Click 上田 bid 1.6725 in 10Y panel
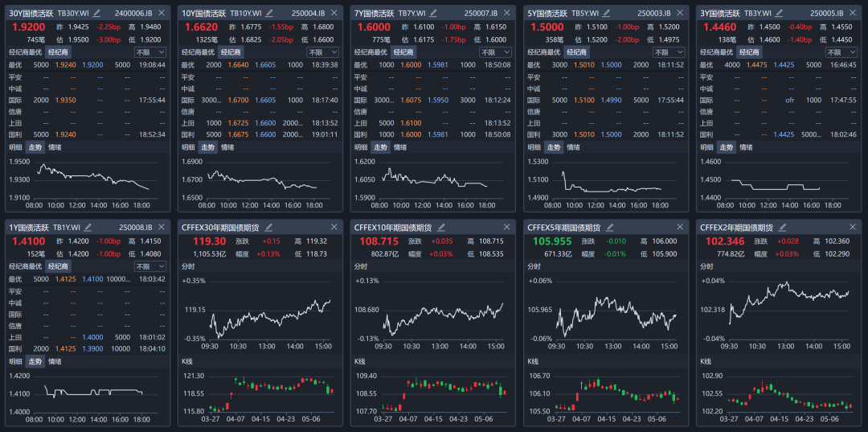 [237, 123]
